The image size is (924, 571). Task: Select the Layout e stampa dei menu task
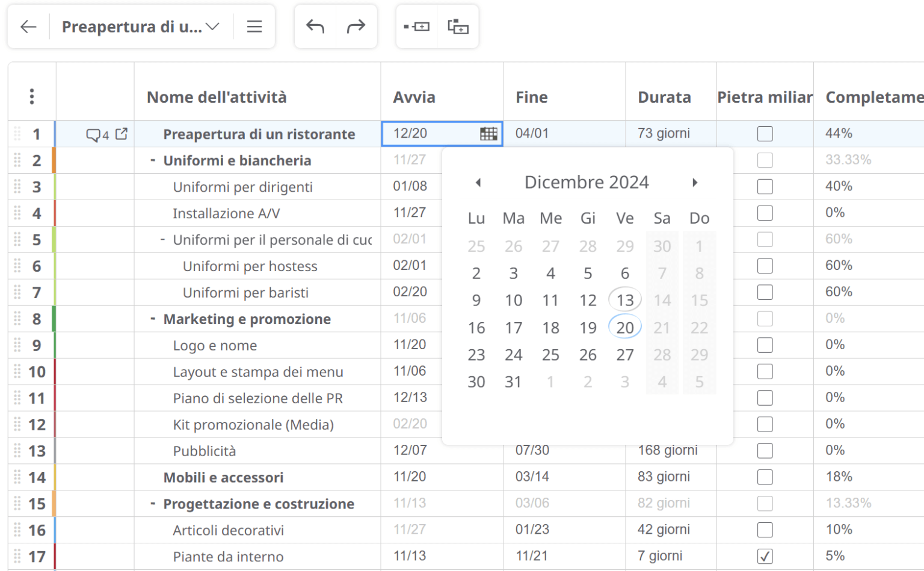[x=258, y=371]
